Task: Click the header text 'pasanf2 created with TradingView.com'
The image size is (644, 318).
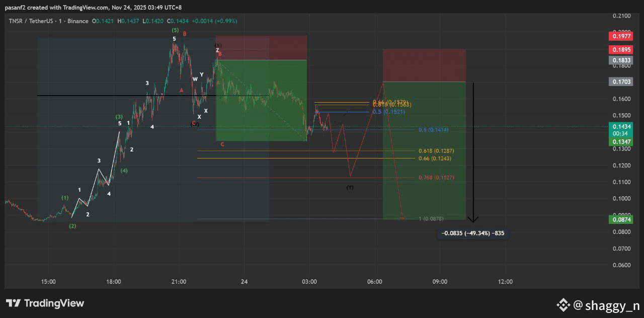Action: click(56, 7)
